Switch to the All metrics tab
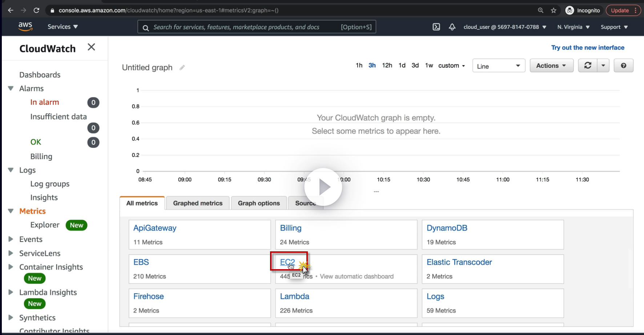Viewport: 644px width, 335px height. (142, 203)
